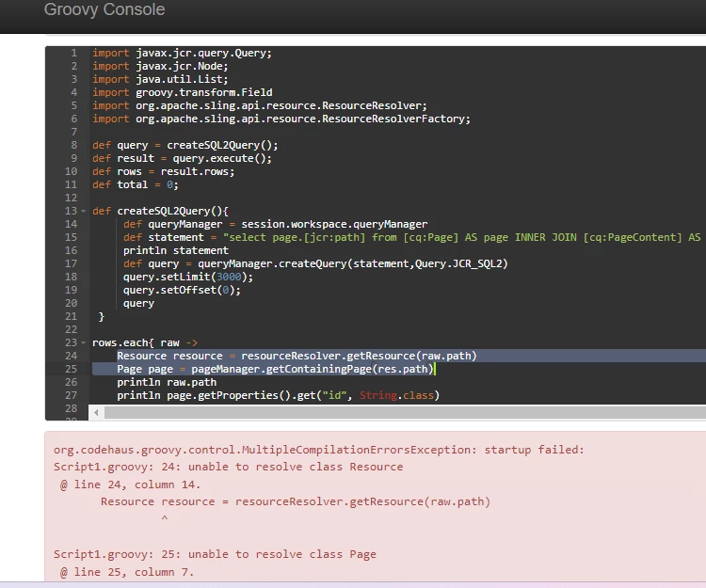Click 'Resource resource' declaration in editor line 24
Screen dimensions: 706x588
coord(169,356)
